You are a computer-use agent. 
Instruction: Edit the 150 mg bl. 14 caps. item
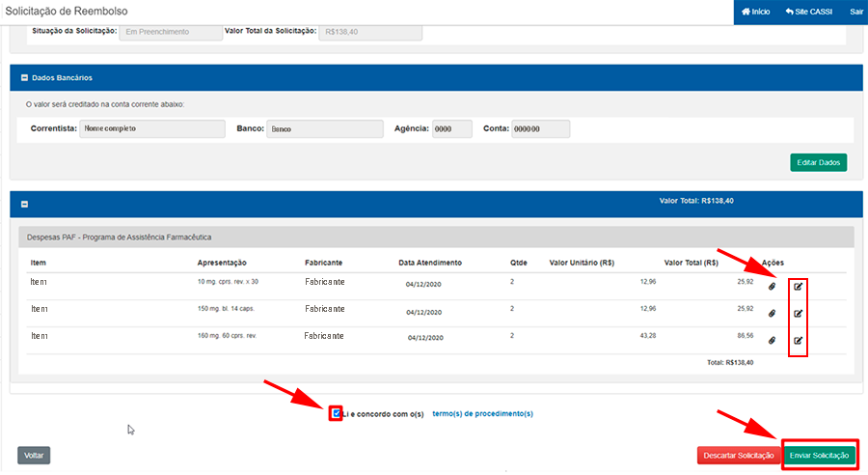click(x=798, y=314)
